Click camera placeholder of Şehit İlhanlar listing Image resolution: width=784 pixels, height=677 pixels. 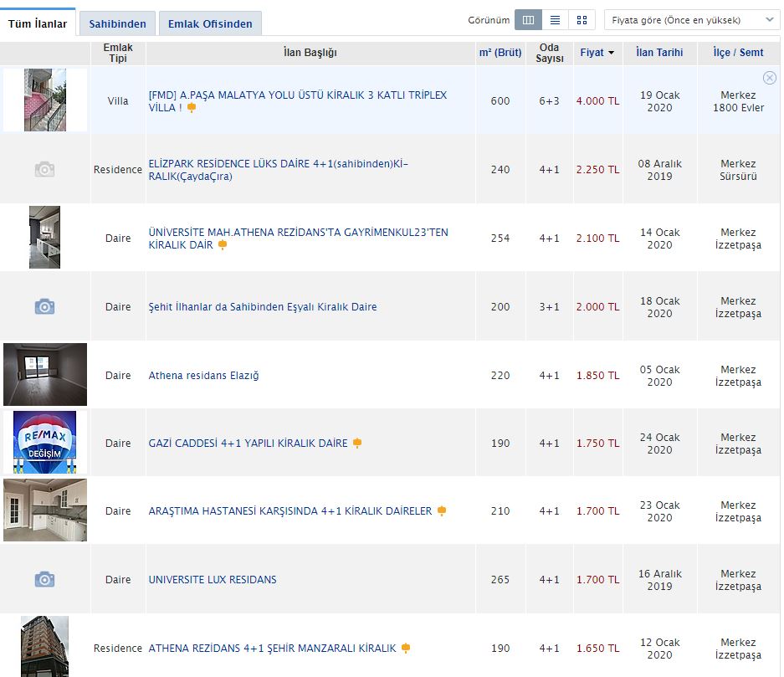(44, 307)
